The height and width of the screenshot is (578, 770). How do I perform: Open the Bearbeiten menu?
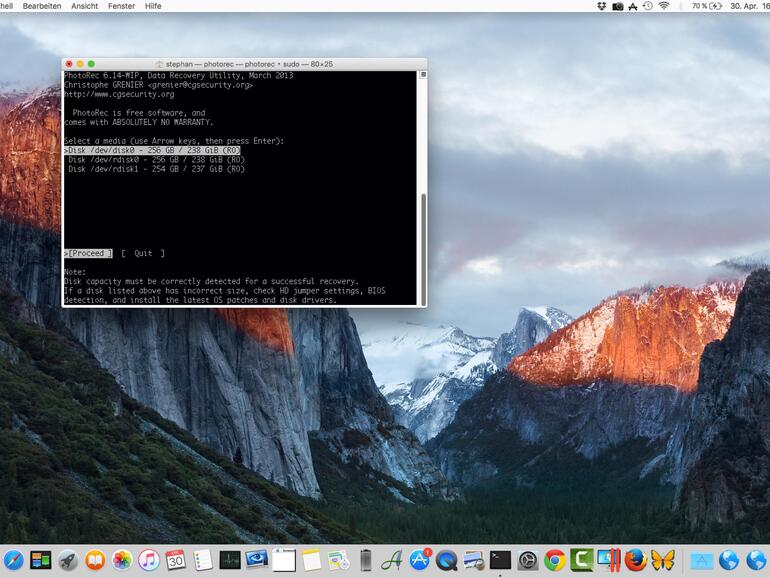(x=42, y=6)
